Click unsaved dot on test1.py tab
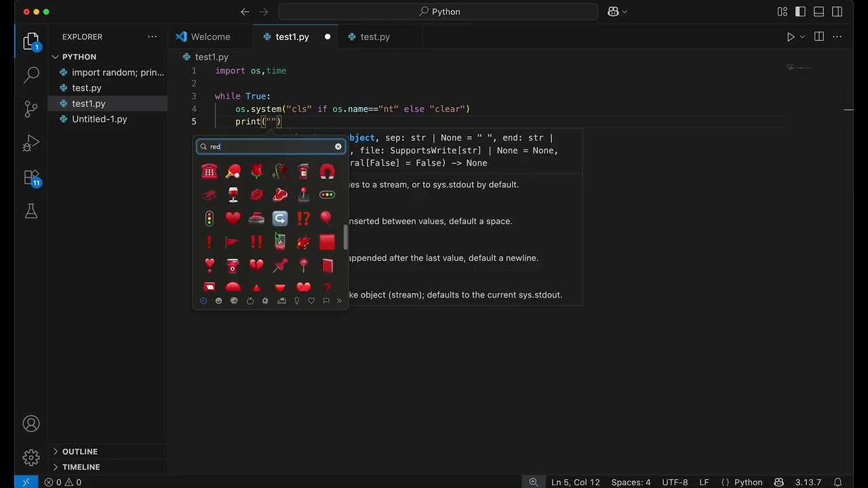The width and height of the screenshot is (868, 488). tap(328, 37)
